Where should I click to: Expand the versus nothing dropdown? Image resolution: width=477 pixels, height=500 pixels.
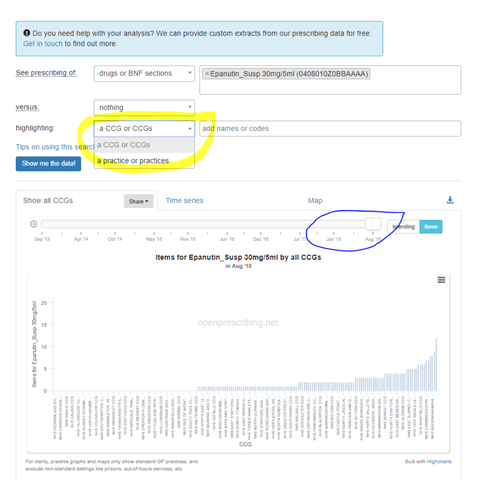point(144,108)
